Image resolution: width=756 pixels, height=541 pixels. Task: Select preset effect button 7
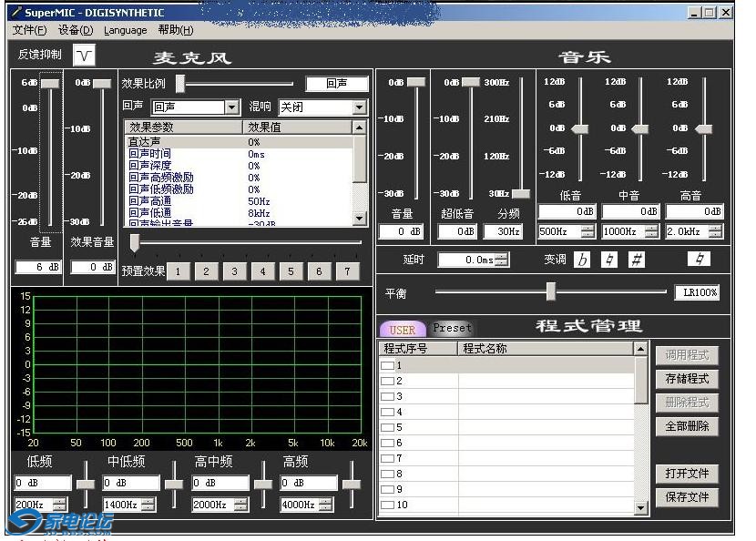pos(347,271)
